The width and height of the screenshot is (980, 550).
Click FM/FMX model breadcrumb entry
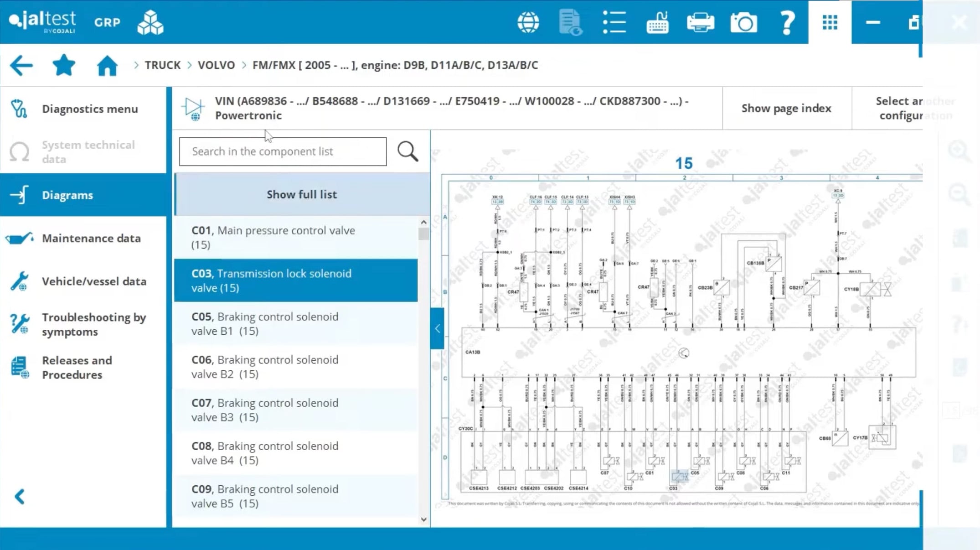(x=395, y=65)
